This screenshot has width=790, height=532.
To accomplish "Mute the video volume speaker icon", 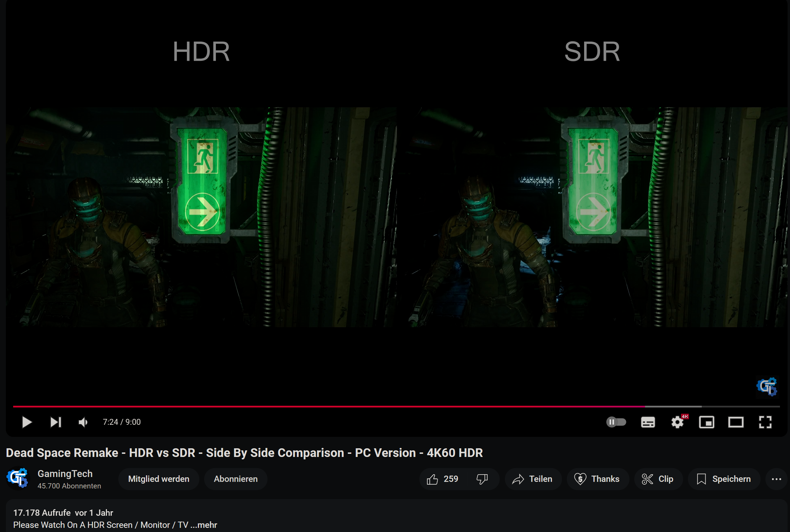I will coord(83,422).
